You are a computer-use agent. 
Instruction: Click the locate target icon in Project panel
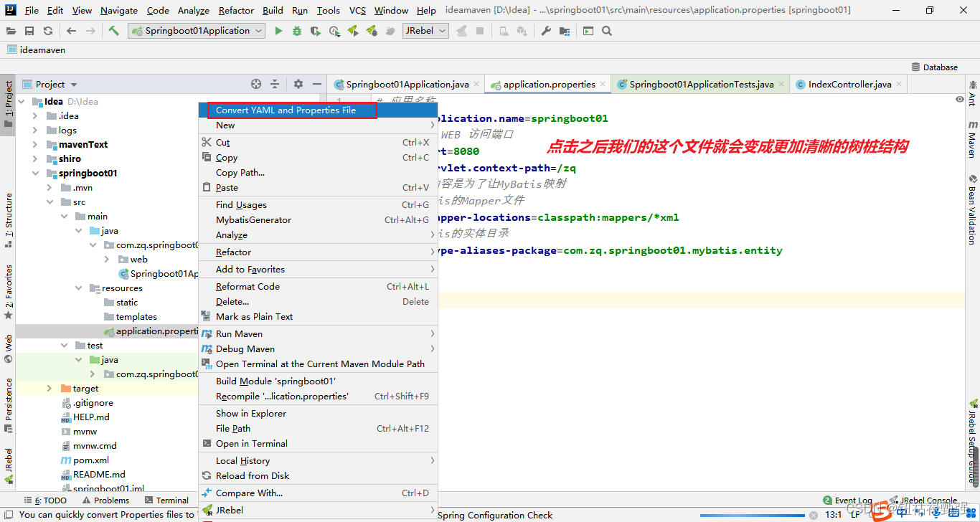(256, 84)
